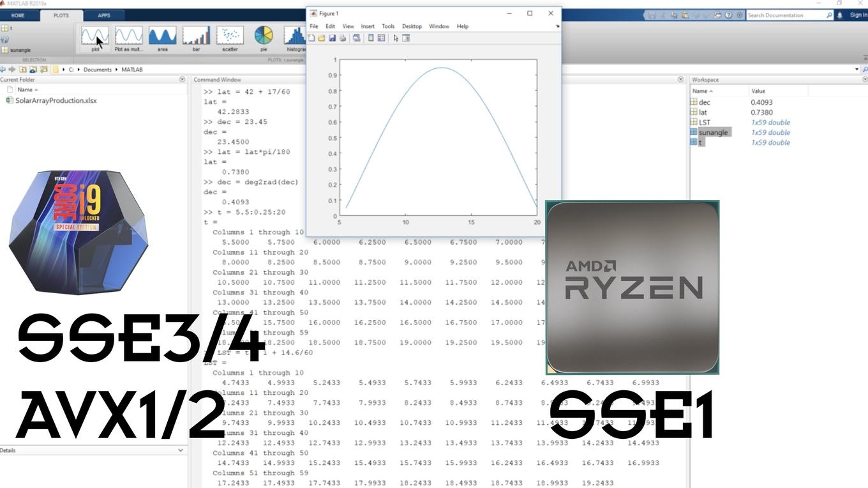The width and height of the screenshot is (868, 488).
Task: Click the notifications bell icon
Action: (x=839, y=15)
